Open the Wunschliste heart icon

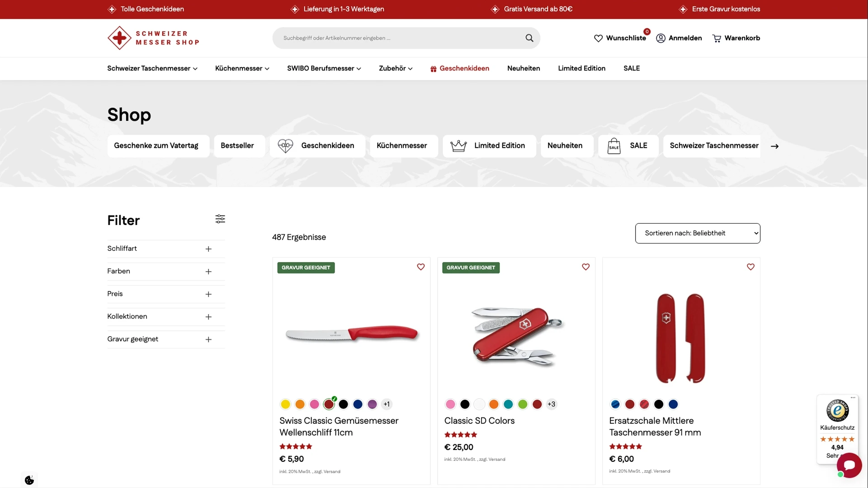coord(598,38)
